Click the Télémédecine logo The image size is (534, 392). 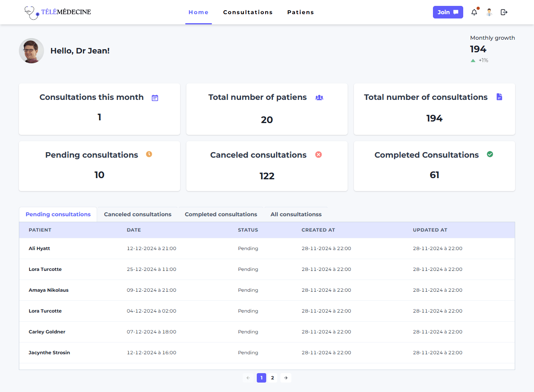pyautogui.click(x=58, y=12)
